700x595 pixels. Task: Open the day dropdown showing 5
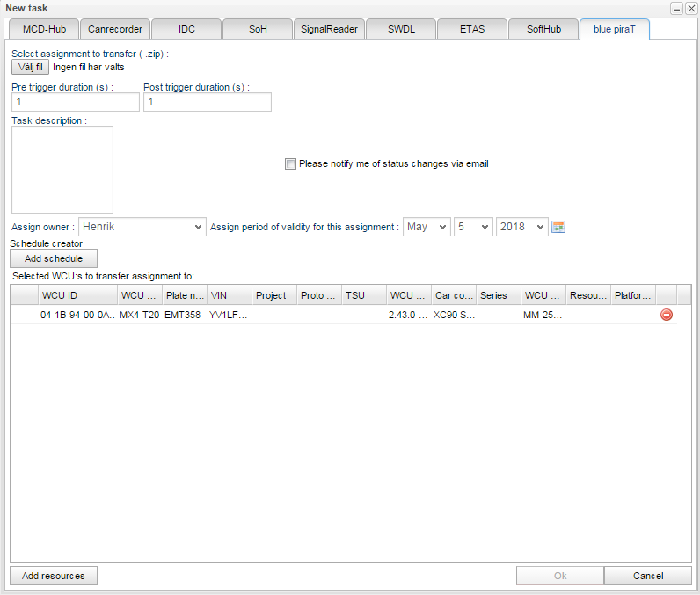click(472, 227)
